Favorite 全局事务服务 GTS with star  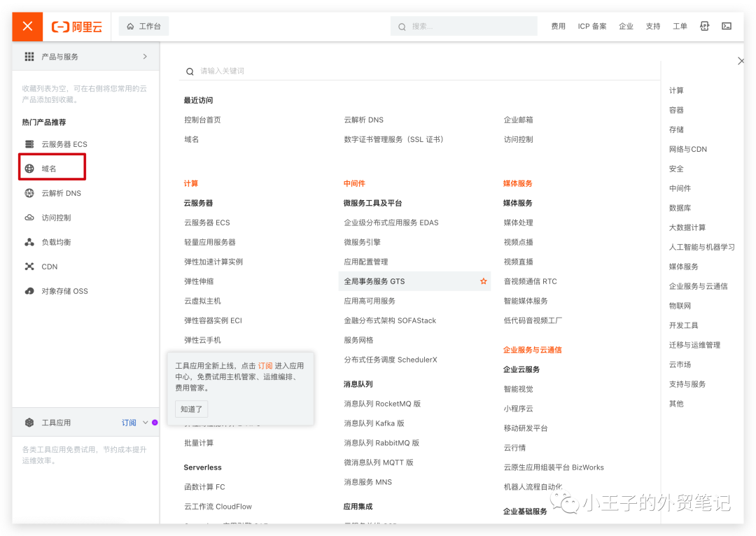(483, 281)
